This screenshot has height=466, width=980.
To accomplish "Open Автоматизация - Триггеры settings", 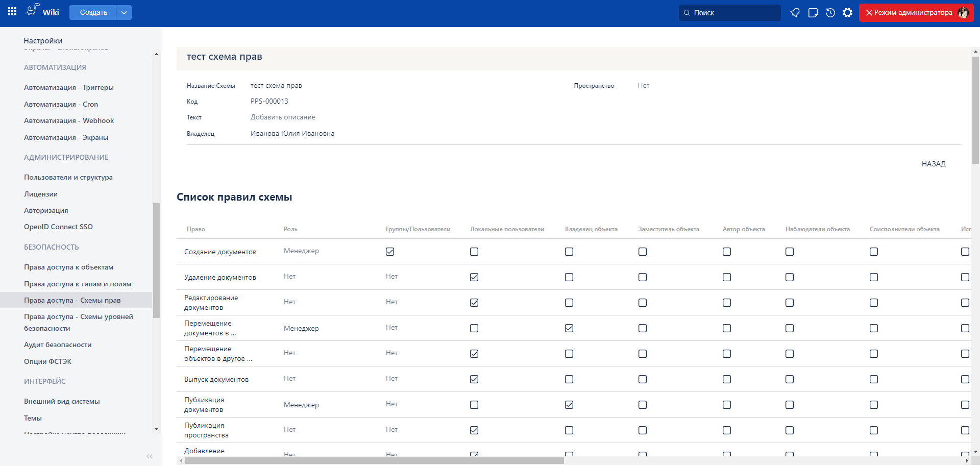I will tap(69, 87).
